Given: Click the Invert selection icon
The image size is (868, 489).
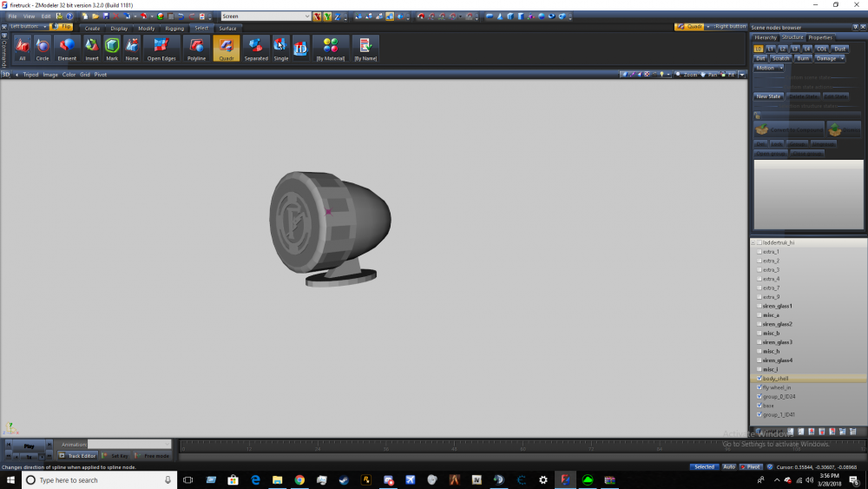Looking at the screenshot, I should 91,49.
